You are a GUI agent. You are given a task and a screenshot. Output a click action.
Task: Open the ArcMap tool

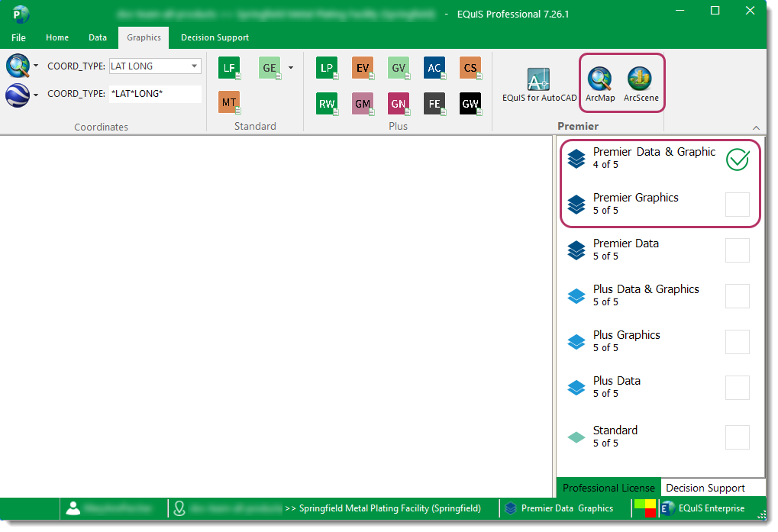600,84
